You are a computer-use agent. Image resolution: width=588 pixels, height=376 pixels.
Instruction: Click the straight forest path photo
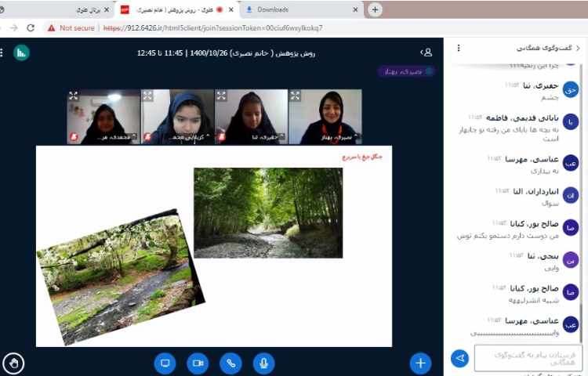click(268, 212)
